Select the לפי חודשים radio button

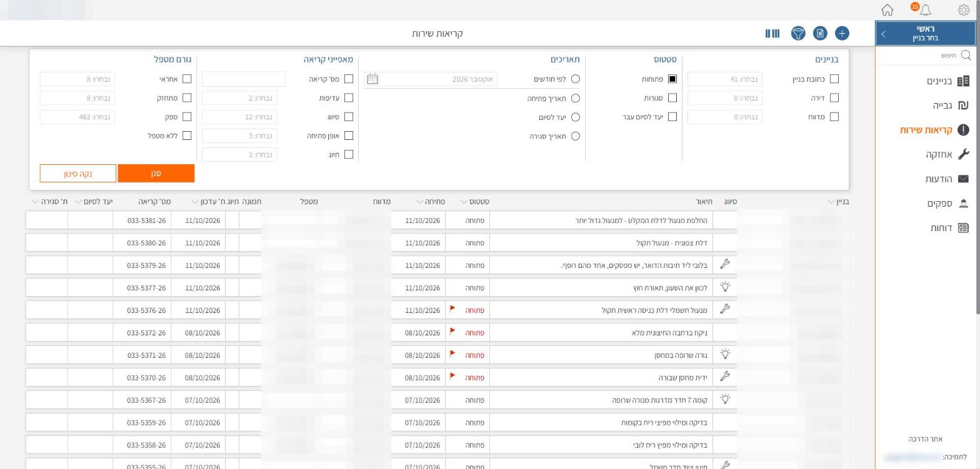pos(575,79)
